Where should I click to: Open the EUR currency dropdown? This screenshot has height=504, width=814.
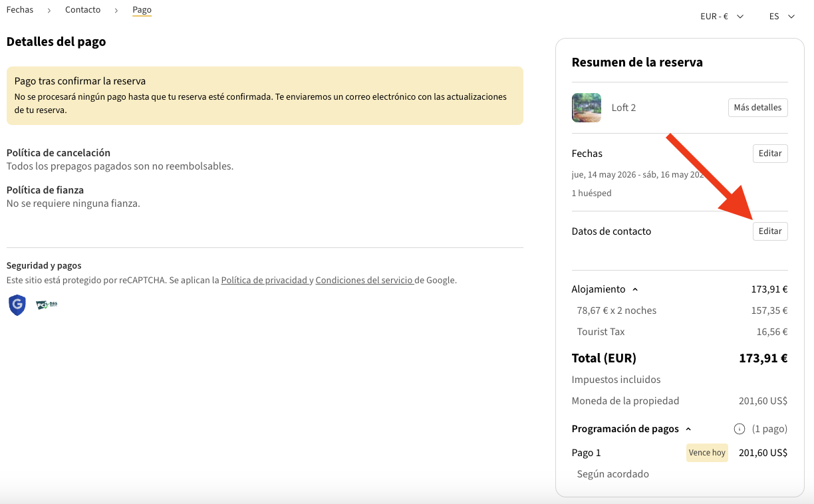click(722, 17)
